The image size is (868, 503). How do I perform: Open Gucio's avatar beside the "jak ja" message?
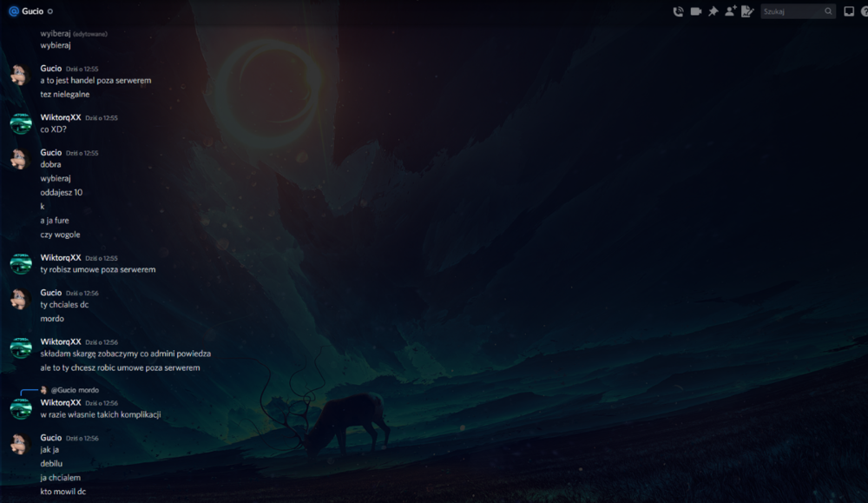[x=21, y=444]
